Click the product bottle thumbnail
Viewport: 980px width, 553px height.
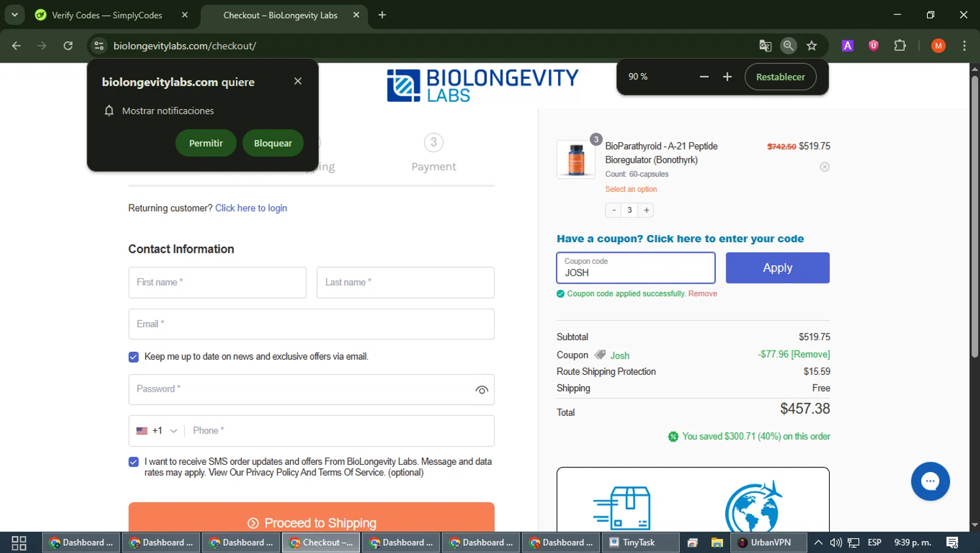pos(576,159)
